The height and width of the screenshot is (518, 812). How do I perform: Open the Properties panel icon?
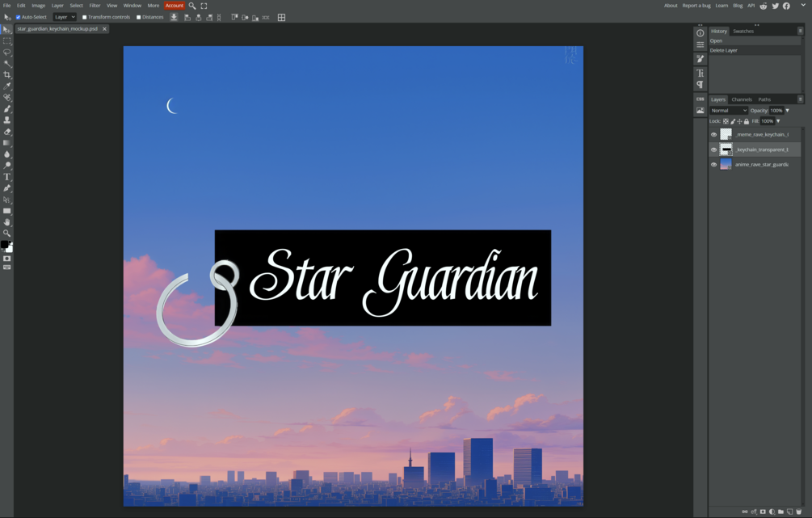pos(701,44)
